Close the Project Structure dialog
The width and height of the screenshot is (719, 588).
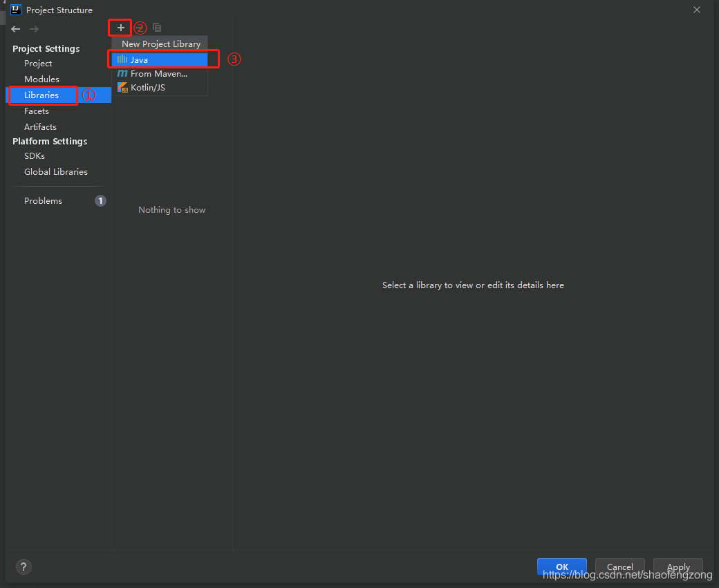697,10
